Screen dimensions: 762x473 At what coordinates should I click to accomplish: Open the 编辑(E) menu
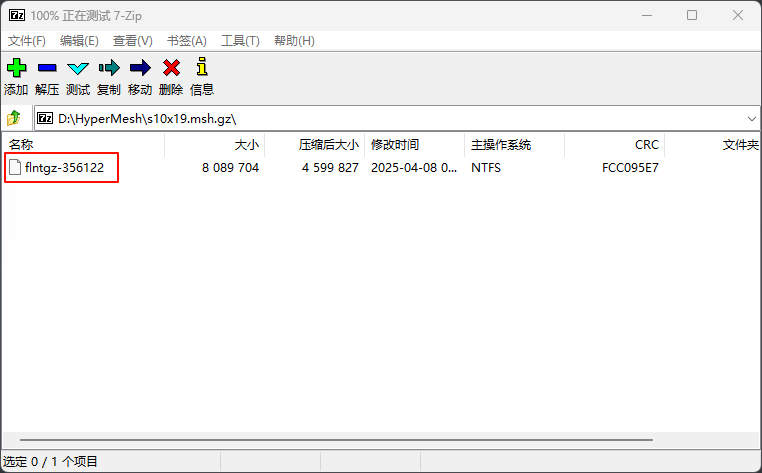point(79,41)
